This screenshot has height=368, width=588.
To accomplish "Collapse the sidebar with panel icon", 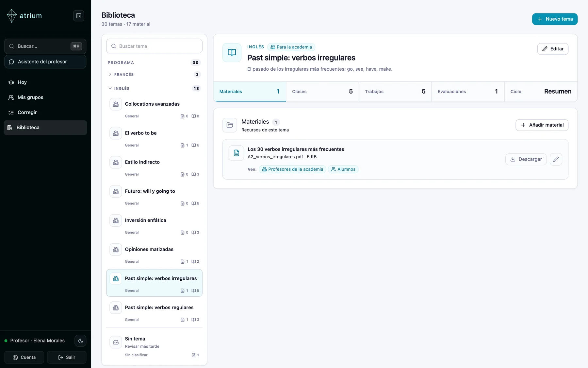I will coord(78,16).
